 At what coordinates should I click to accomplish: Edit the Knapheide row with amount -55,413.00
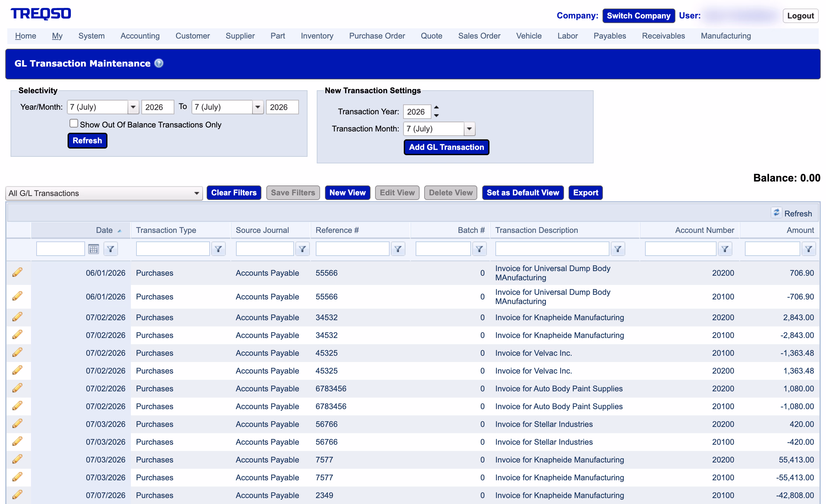click(x=17, y=477)
